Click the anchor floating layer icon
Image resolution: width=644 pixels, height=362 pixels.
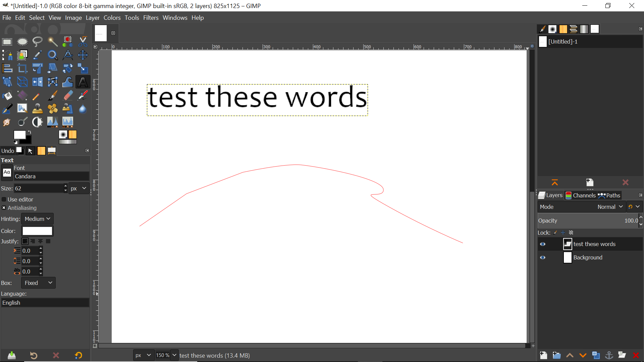(x=609, y=355)
